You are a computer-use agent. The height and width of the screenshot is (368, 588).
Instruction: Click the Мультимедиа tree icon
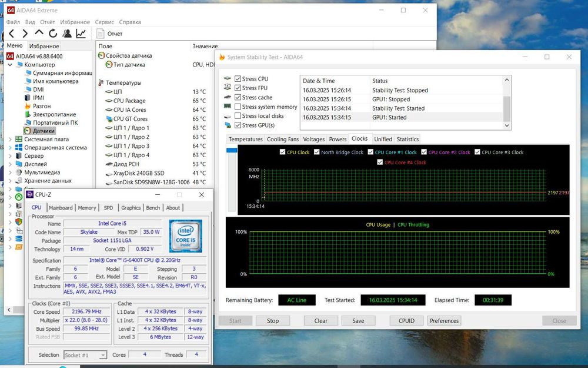(19, 172)
